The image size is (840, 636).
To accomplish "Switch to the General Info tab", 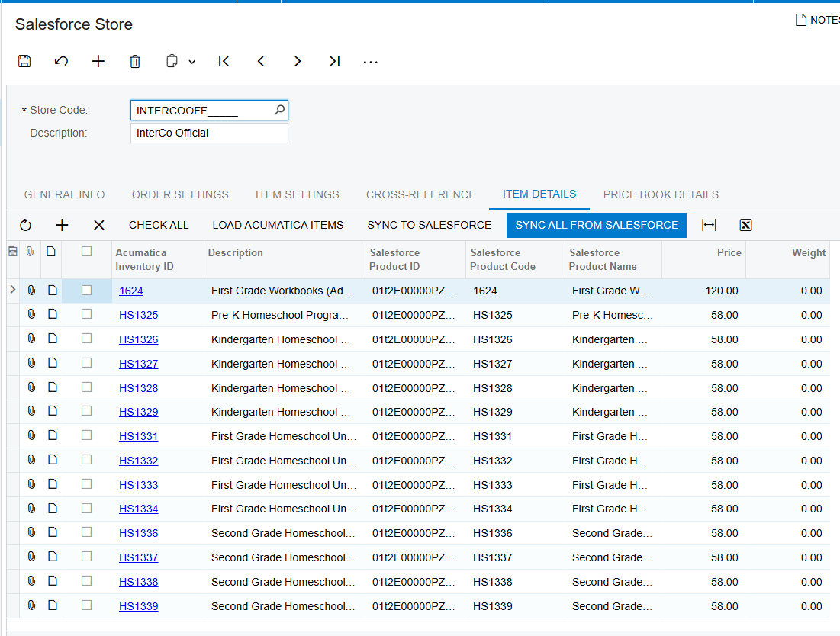I will [64, 194].
